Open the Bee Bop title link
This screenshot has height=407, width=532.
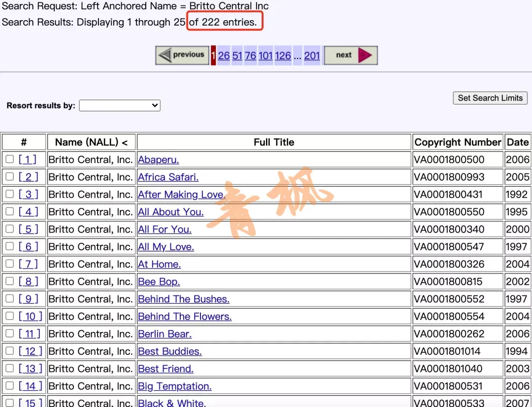pos(159,281)
